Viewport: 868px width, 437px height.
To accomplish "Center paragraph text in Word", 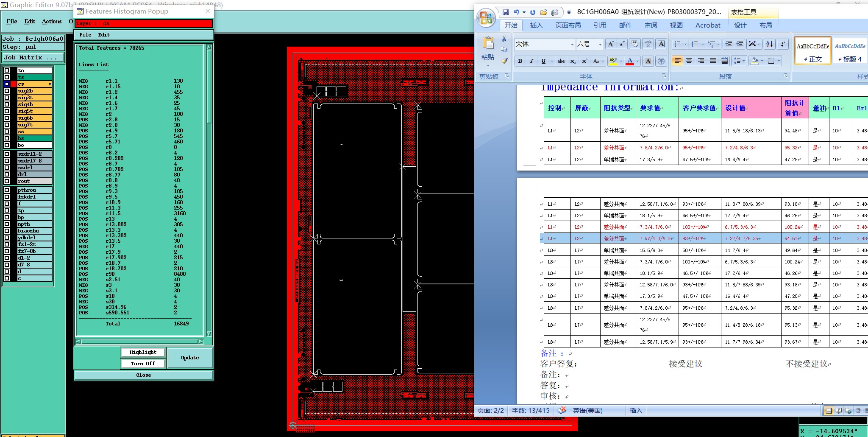I will [x=689, y=61].
